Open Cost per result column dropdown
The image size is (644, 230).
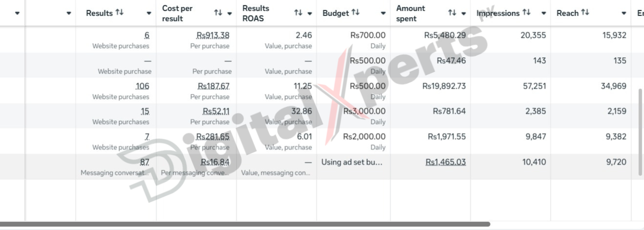pos(230,14)
